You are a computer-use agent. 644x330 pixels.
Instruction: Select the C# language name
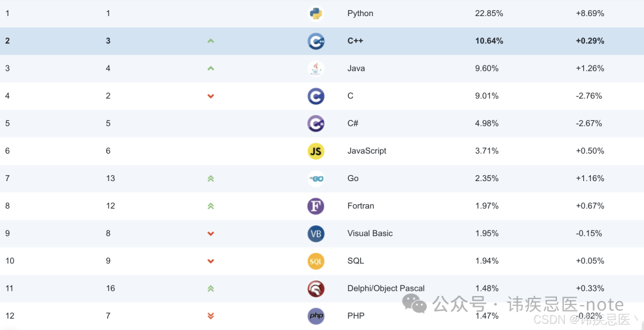click(x=353, y=123)
